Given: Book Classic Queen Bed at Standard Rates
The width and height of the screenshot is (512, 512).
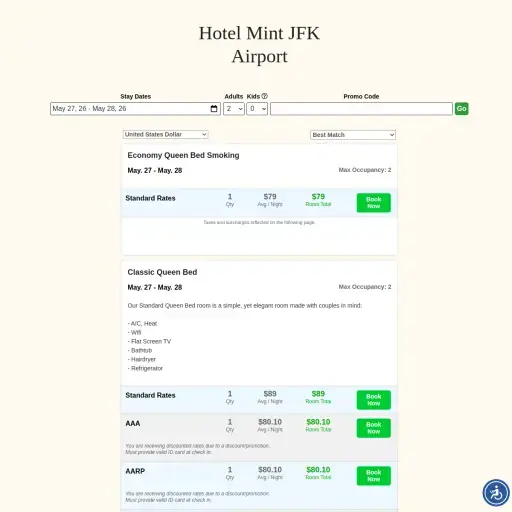Looking at the screenshot, I should click(x=374, y=400).
